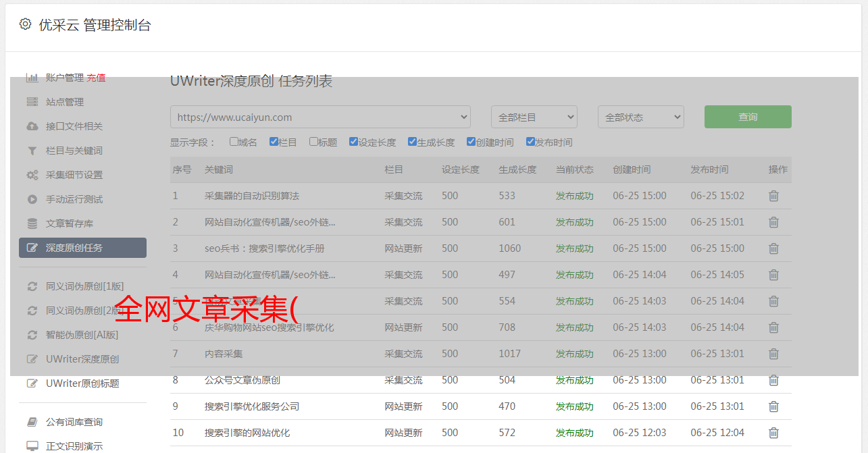Click the 栏目与关键词 filter icon
The image size is (868, 453).
(32, 151)
